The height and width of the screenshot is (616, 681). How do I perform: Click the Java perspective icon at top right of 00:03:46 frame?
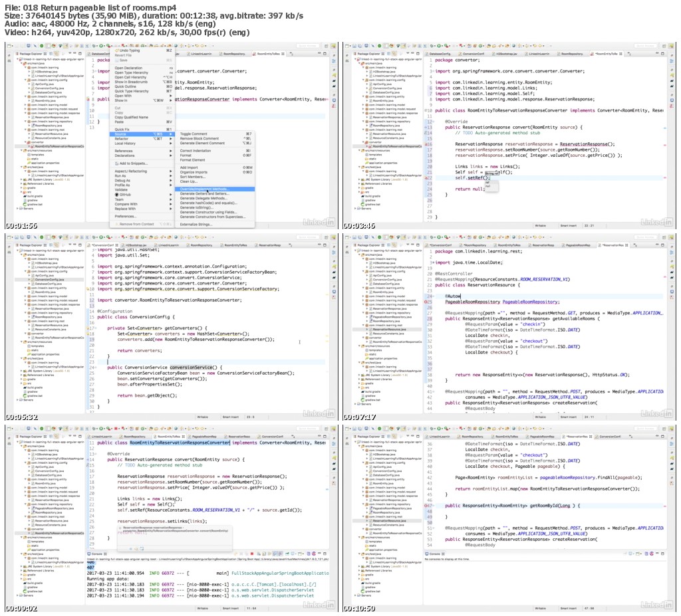(x=672, y=46)
